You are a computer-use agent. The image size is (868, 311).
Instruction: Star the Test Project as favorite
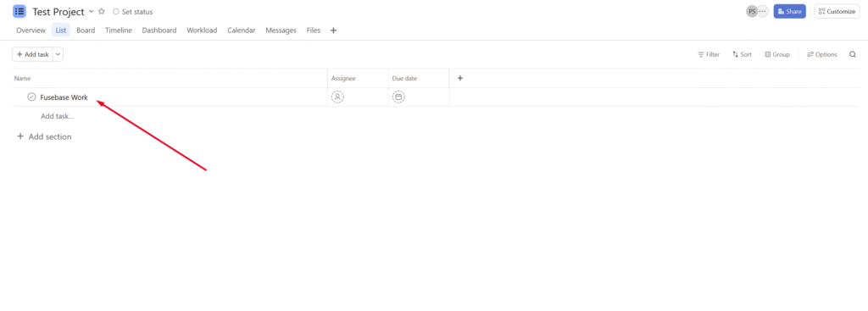pyautogui.click(x=102, y=12)
